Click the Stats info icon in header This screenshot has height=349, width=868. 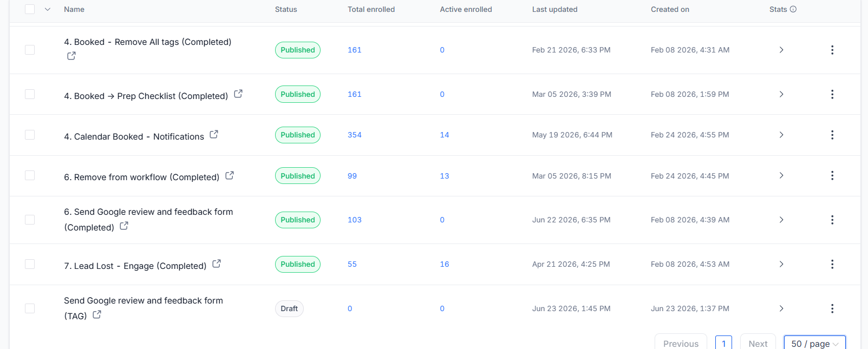(793, 9)
